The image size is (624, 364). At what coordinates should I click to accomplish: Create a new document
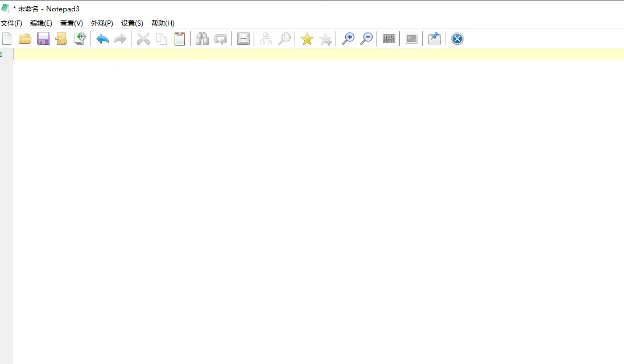coord(7,38)
